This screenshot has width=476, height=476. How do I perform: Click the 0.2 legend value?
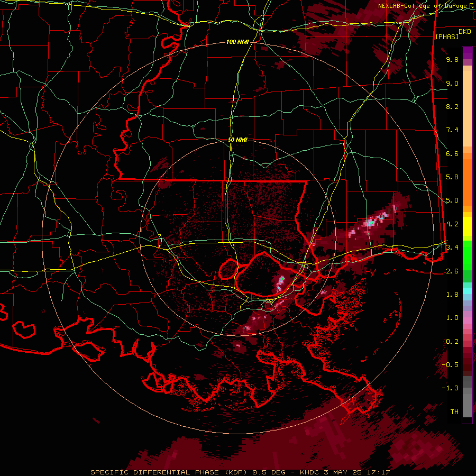point(452,342)
